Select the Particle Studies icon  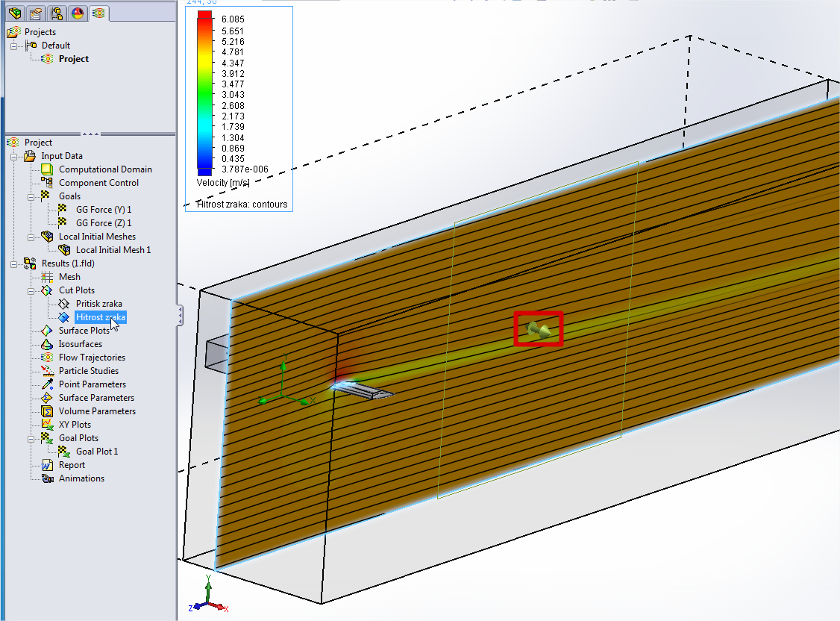[47, 371]
